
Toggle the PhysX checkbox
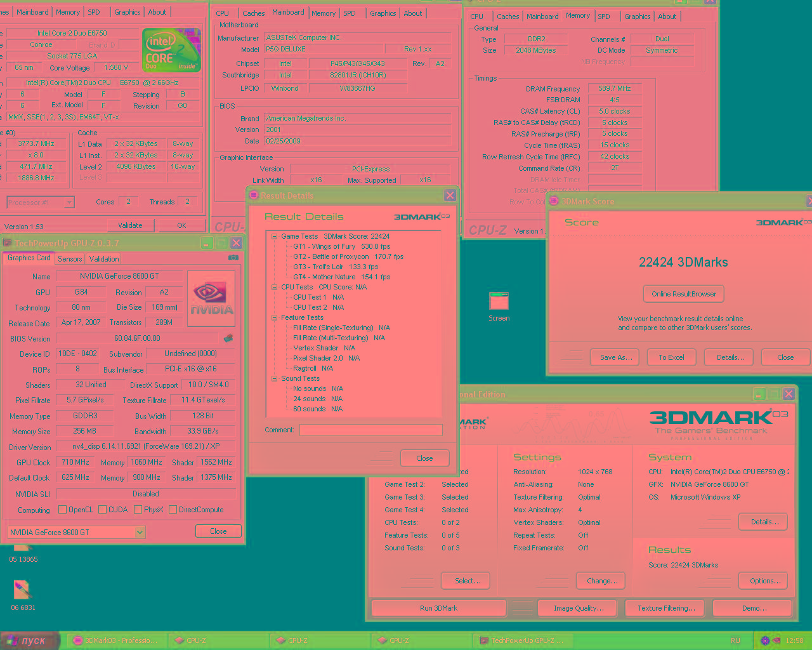tap(138, 509)
